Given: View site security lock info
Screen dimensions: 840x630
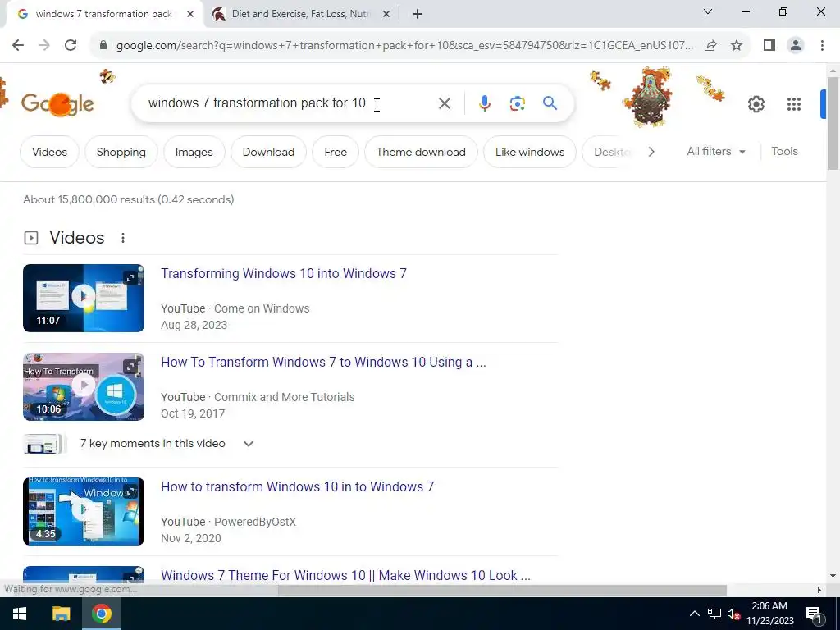Looking at the screenshot, I should click(103, 46).
